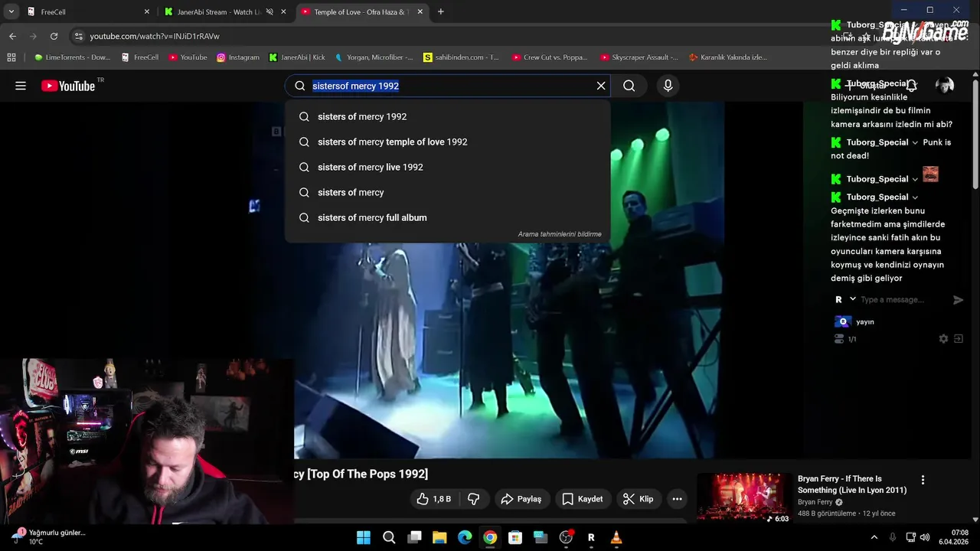Create a clip with Klip button
980x551 pixels.
click(x=638, y=499)
